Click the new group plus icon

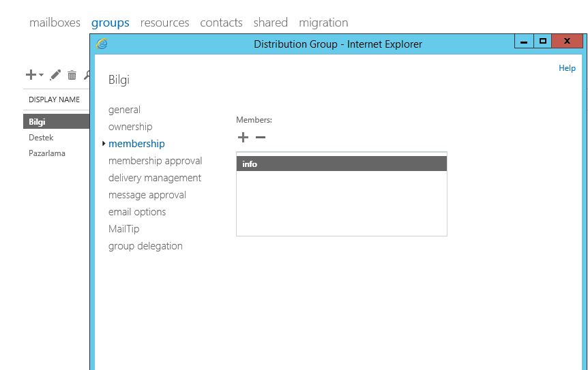(x=31, y=75)
